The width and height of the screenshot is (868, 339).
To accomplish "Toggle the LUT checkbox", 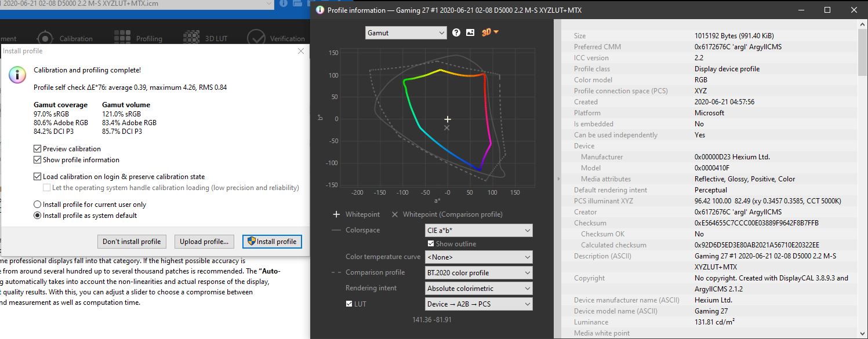I will (x=349, y=304).
